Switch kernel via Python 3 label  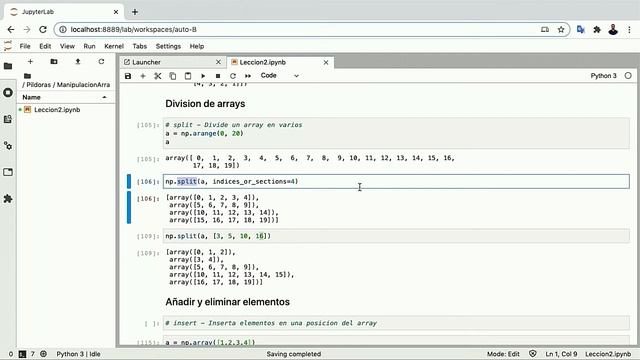603,76
